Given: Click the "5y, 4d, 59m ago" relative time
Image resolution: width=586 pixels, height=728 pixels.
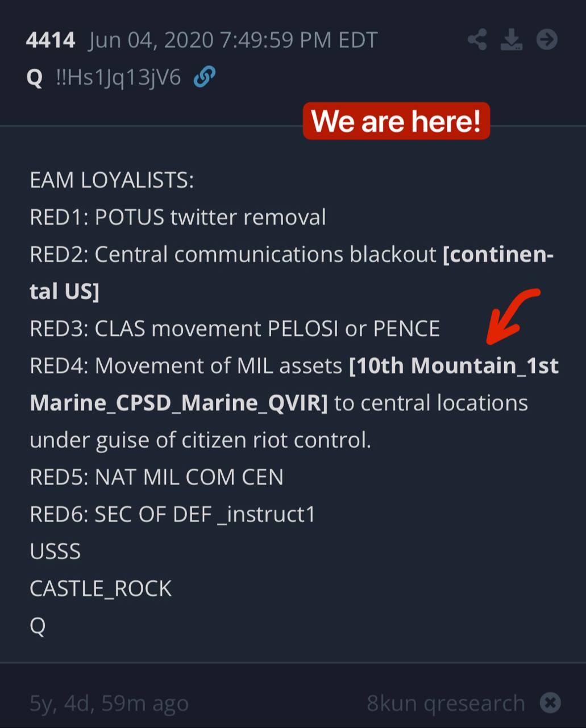Looking at the screenshot, I should [x=109, y=704].
